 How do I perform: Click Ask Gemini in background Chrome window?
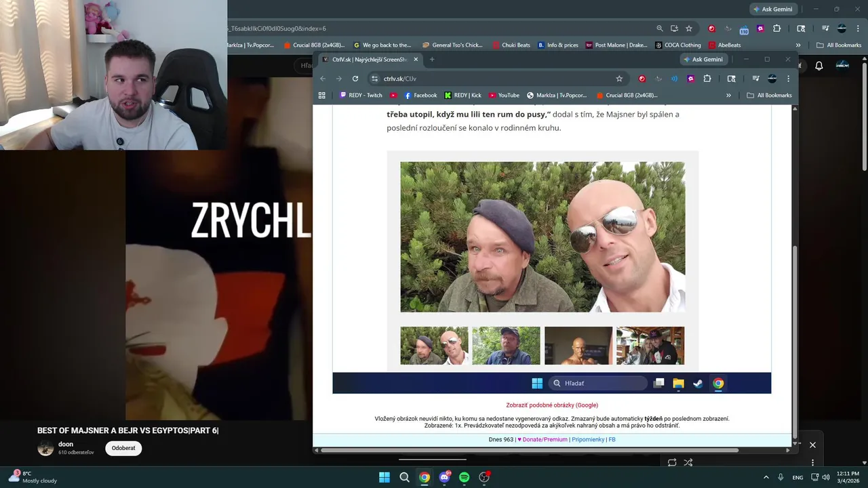tap(773, 9)
